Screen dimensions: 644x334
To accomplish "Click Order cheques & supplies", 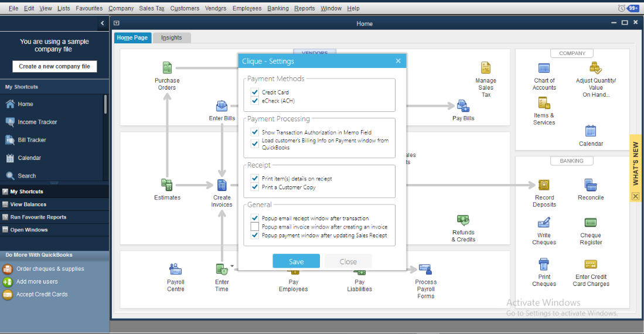I will [x=50, y=269].
